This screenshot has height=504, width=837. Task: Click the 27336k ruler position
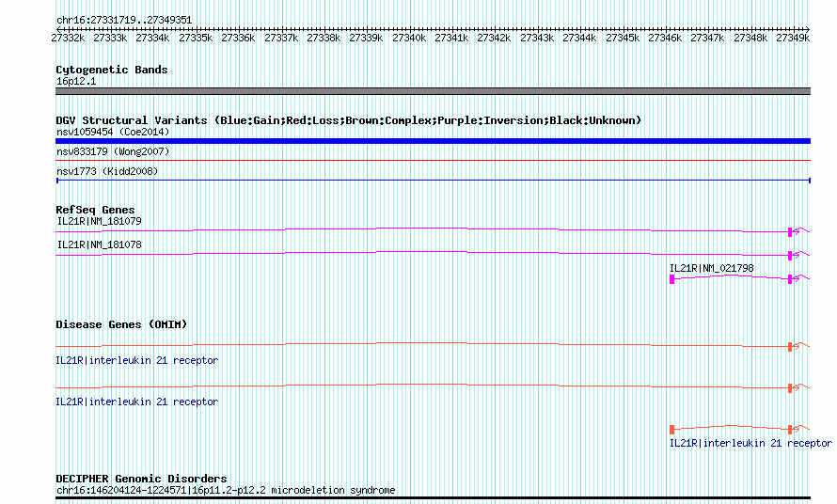click(x=238, y=38)
